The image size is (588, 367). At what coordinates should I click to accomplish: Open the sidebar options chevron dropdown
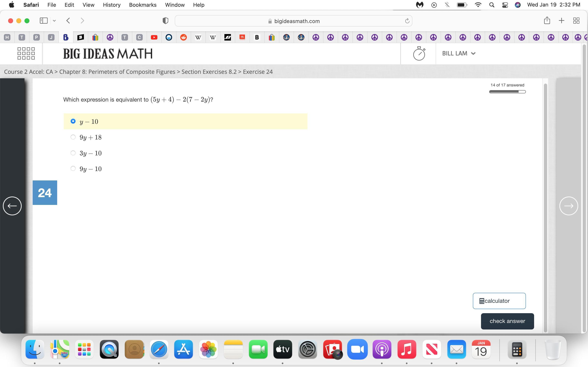click(55, 21)
